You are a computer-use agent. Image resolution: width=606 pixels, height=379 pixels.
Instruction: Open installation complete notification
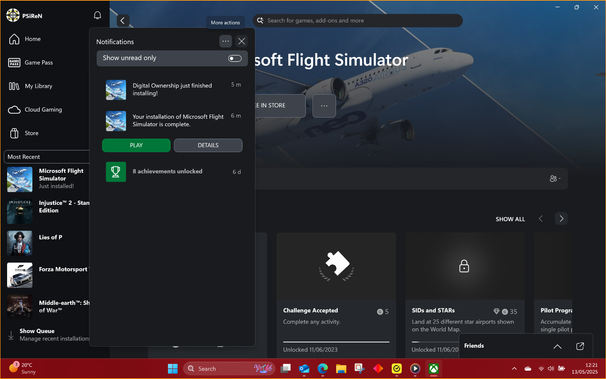coord(172,121)
